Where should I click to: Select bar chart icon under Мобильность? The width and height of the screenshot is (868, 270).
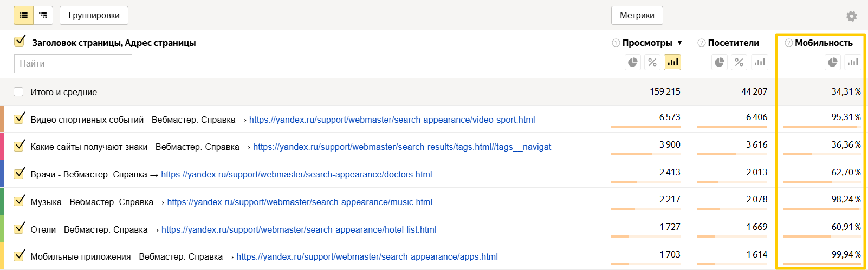coord(853,63)
